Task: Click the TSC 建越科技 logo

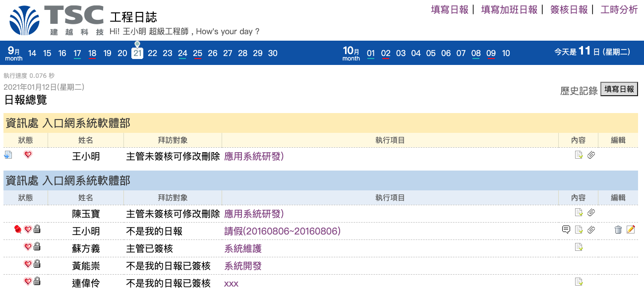Action: coord(57,21)
